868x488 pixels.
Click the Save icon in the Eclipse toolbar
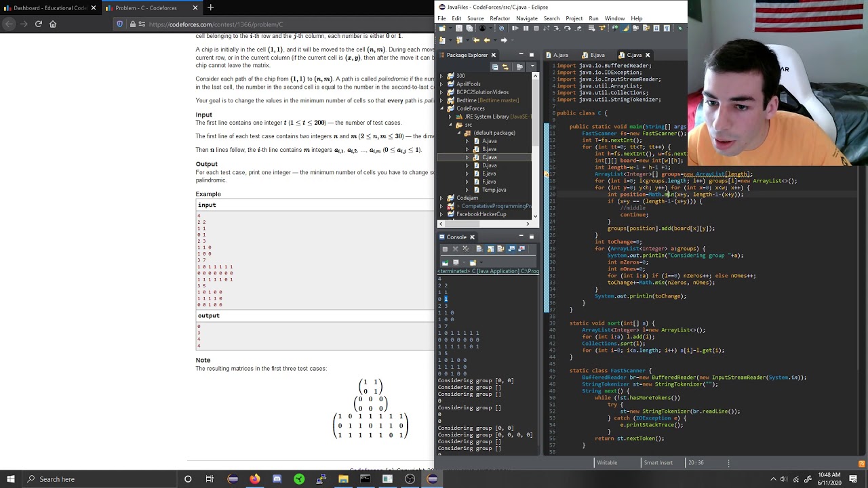[458, 28]
